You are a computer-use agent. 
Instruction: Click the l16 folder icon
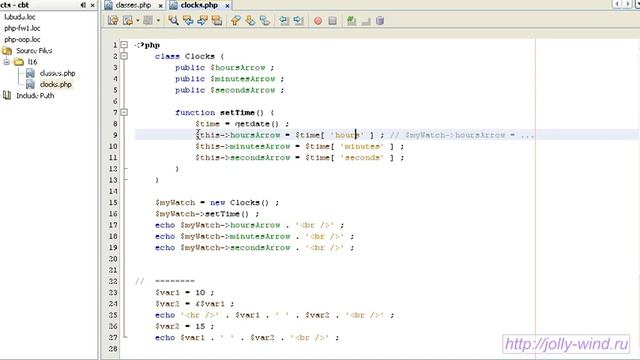[18, 62]
